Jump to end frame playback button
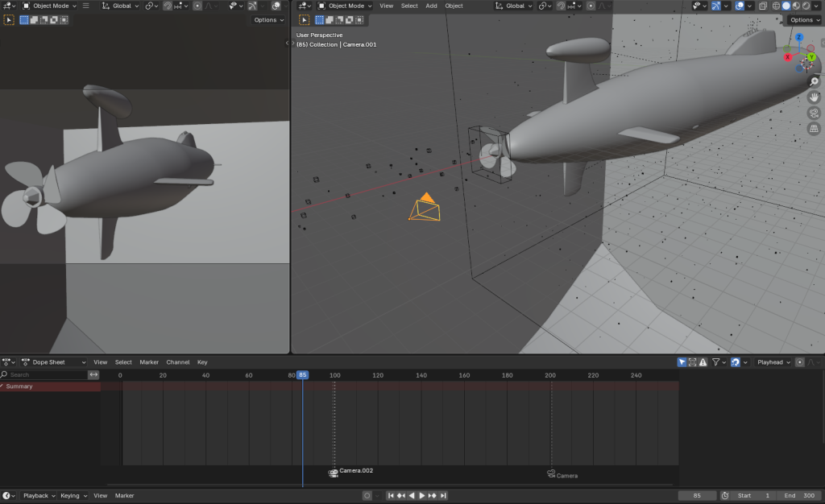This screenshot has height=504, width=825. pos(443,496)
